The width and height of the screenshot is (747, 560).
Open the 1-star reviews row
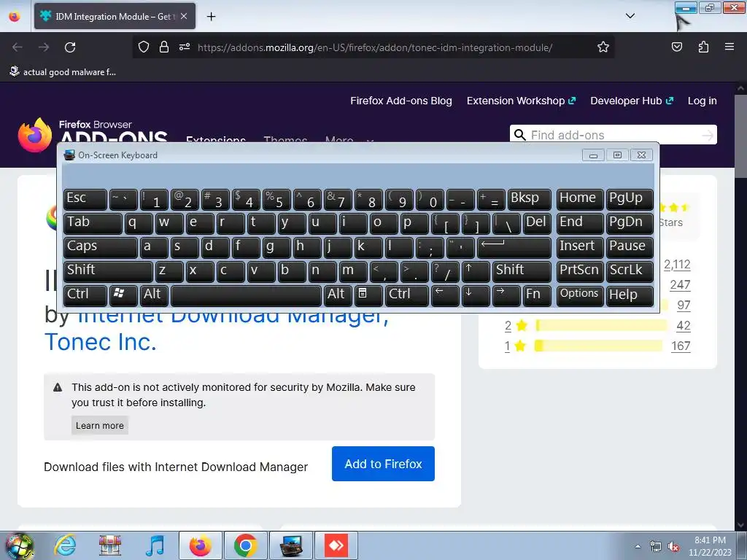point(597,346)
